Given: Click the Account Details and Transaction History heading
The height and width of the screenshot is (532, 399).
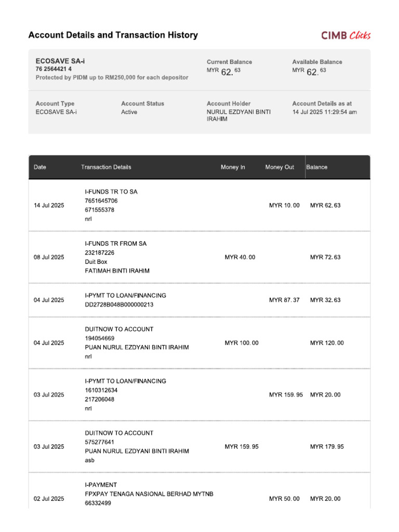Looking at the screenshot, I should click(113, 35).
